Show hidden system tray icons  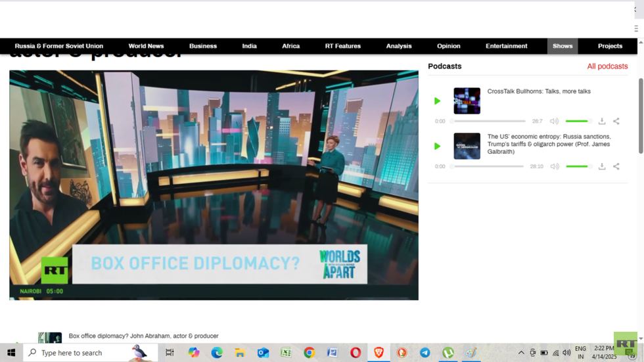tap(521, 353)
